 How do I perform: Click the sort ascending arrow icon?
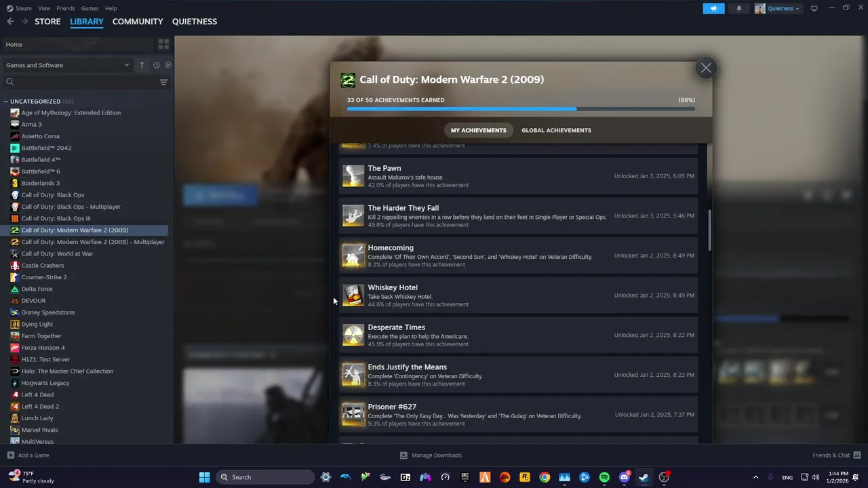[142, 65]
